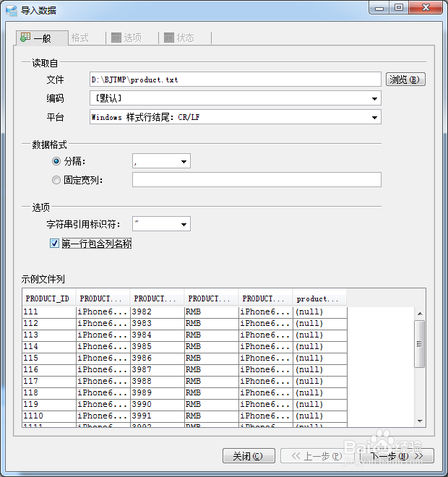Click the (null) cell in row 113
The height and width of the screenshot is (477, 448).
coord(320,335)
